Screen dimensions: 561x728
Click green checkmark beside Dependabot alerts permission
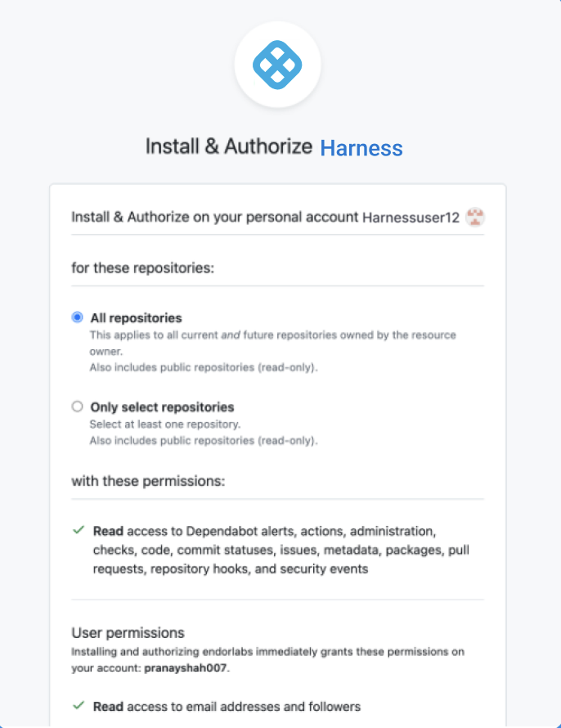coord(79,530)
